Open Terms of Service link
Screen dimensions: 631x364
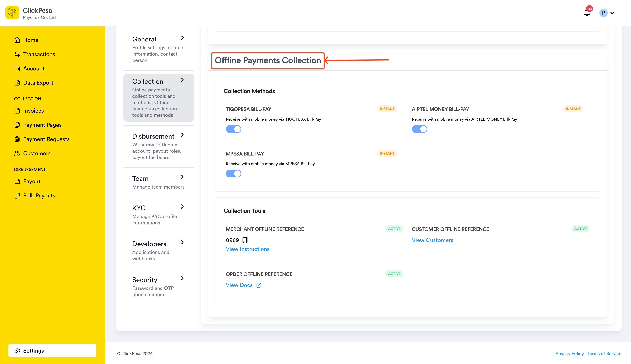[604, 353]
